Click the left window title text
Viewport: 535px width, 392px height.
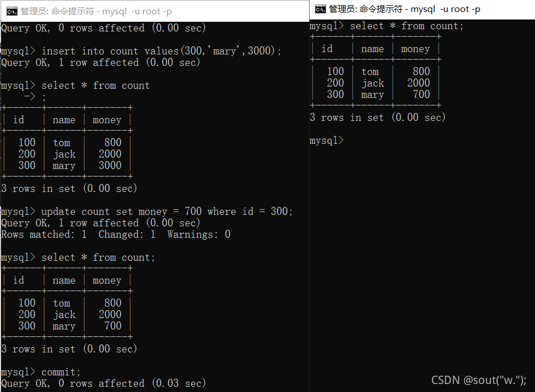(x=96, y=11)
